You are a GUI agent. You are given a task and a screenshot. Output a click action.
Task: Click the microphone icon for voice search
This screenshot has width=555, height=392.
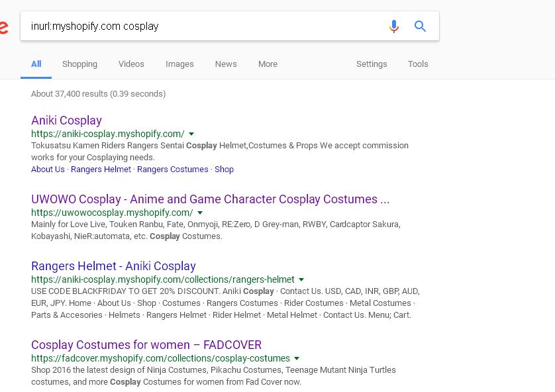[x=394, y=25]
